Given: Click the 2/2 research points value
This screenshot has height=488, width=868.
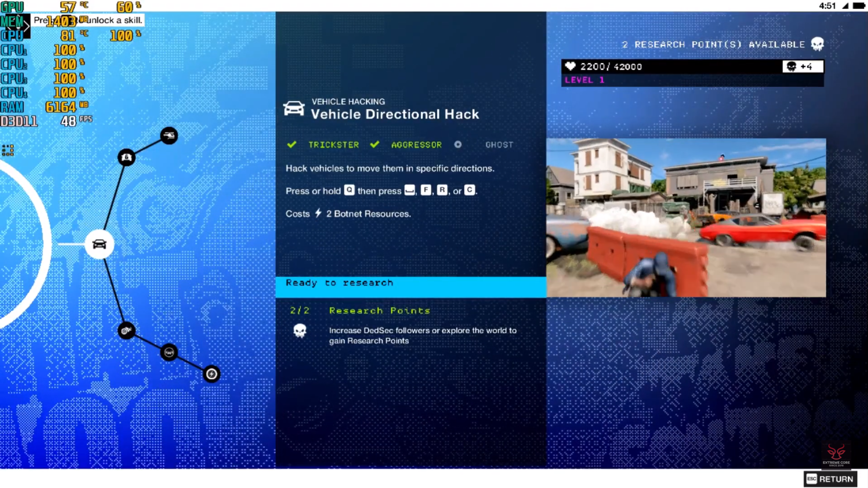Looking at the screenshot, I should coord(300,310).
